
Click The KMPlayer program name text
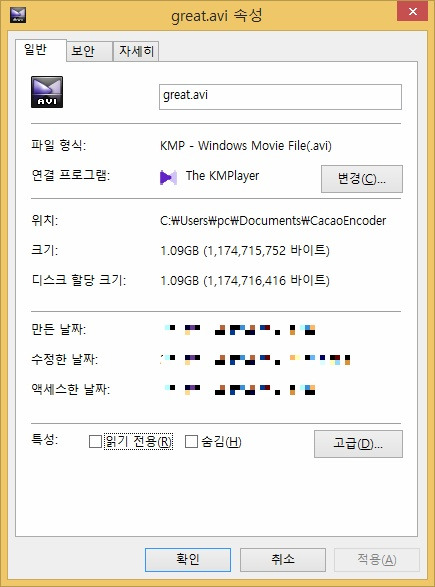pos(222,176)
